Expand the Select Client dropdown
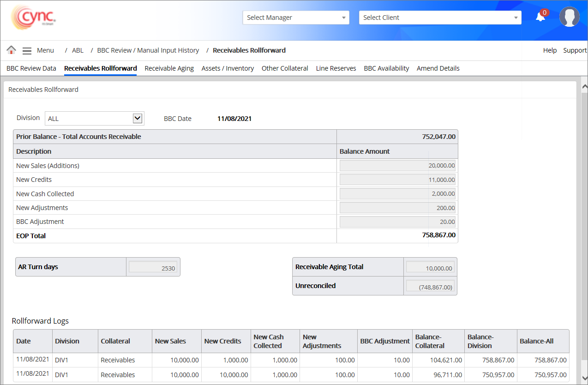 tap(440, 18)
